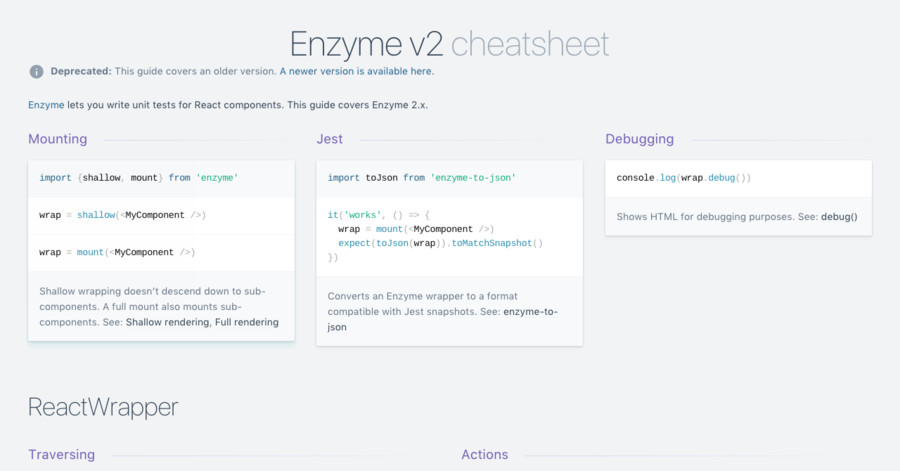Click the 'wrap = mount(<MyComponent />)' line in Mounting card

click(x=117, y=252)
